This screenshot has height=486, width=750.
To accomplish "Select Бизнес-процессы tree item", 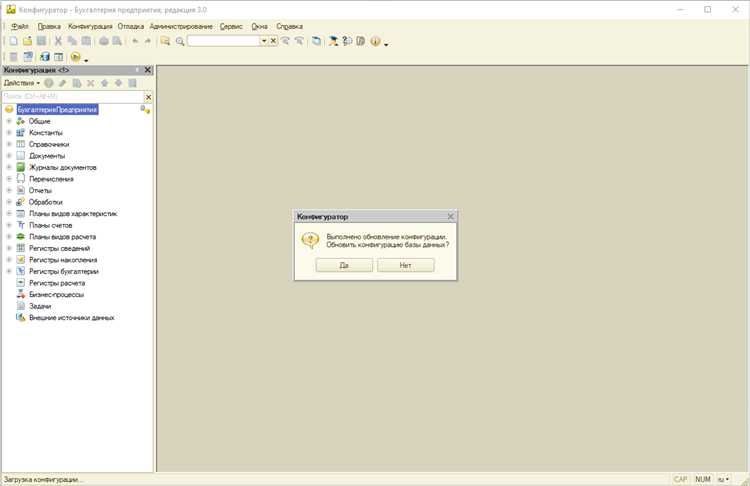I will click(x=56, y=295).
